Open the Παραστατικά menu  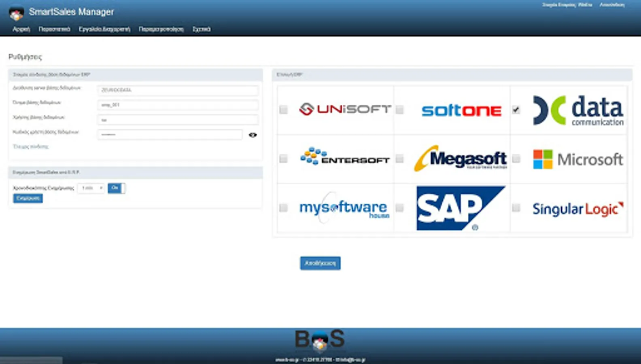55,29
